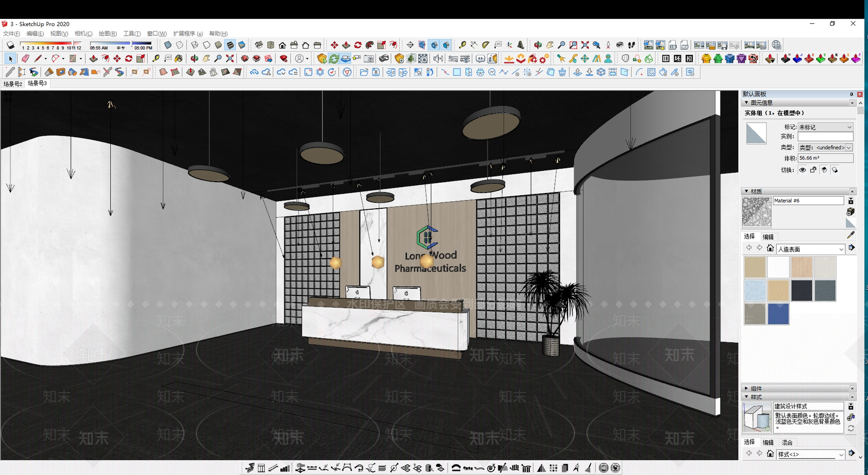This screenshot has height=475, width=868.
Task: Open the 混合 tab in styles panel
Action: [787, 442]
